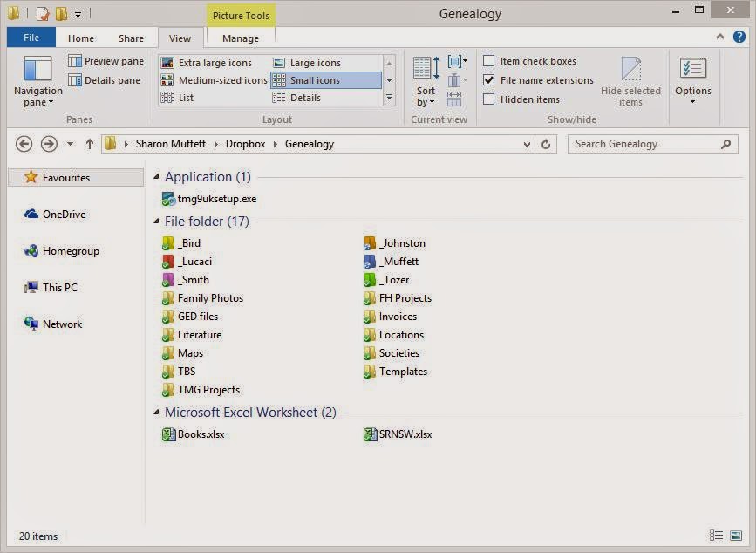Open Favourites in navigation pane
The width and height of the screenshot is (756, 553).
click(76, 177)
